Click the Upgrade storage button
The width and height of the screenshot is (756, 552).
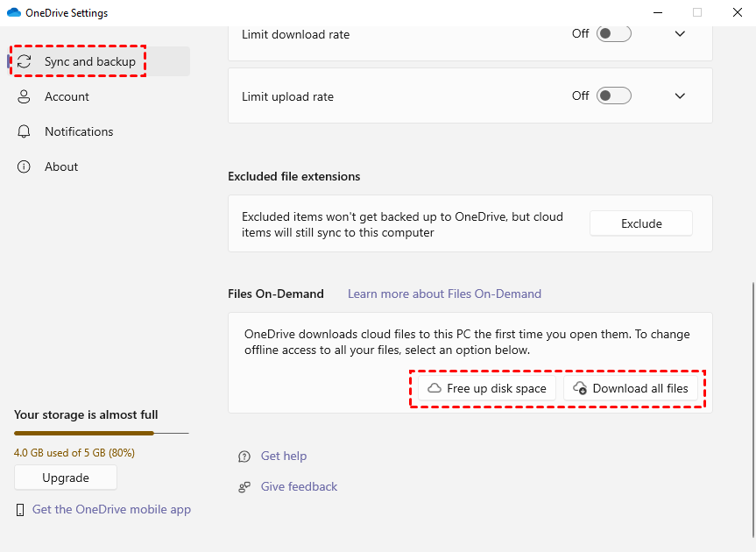[x=66, y=478]
